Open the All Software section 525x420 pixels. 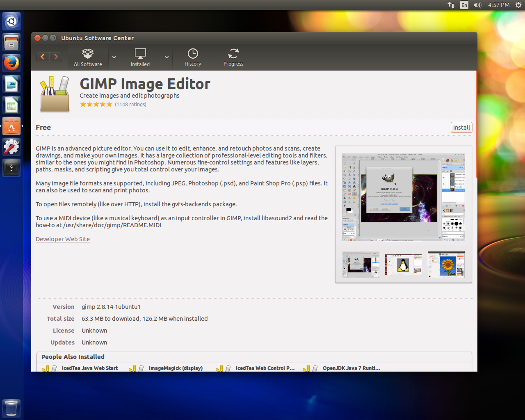(88, 57)
